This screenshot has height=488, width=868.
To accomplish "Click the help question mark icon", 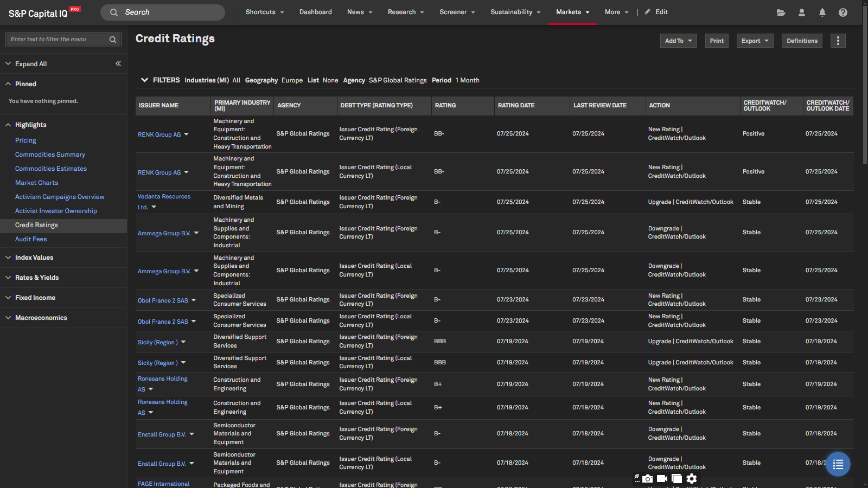I will [843, 12].
